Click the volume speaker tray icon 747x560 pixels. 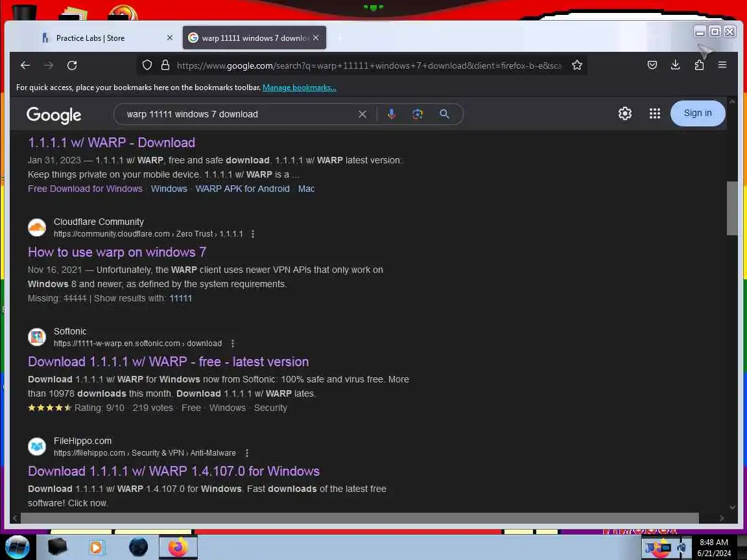682,548
